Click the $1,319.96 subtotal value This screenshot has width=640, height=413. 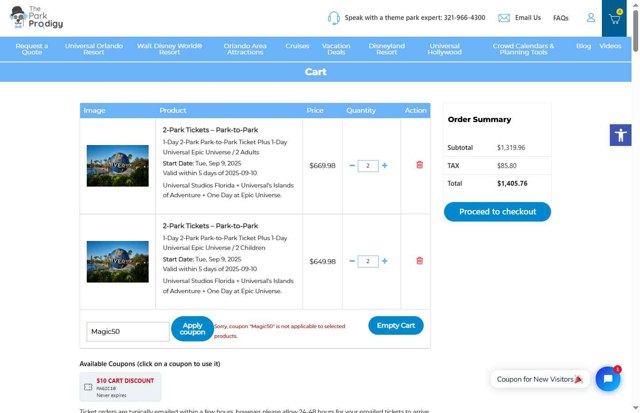511,148
